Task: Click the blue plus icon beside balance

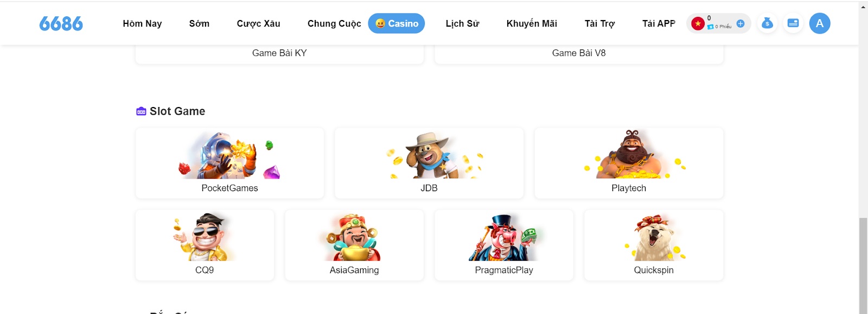Action: 740,23
